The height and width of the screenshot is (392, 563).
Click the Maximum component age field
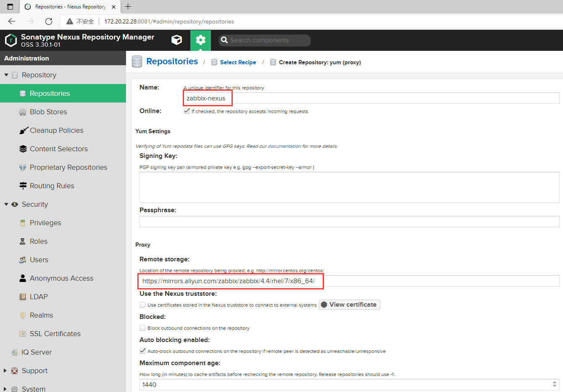coord(345,384)
